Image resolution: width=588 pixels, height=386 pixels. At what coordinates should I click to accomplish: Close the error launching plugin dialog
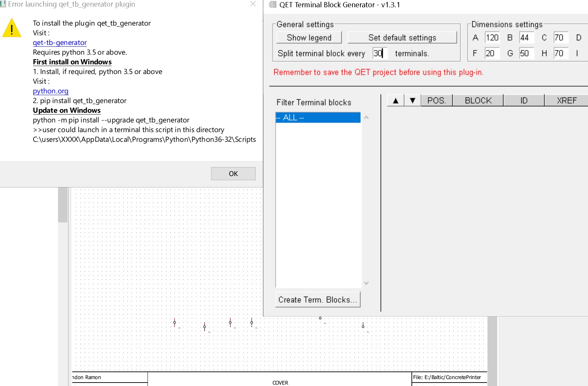(x=253, y=4)
